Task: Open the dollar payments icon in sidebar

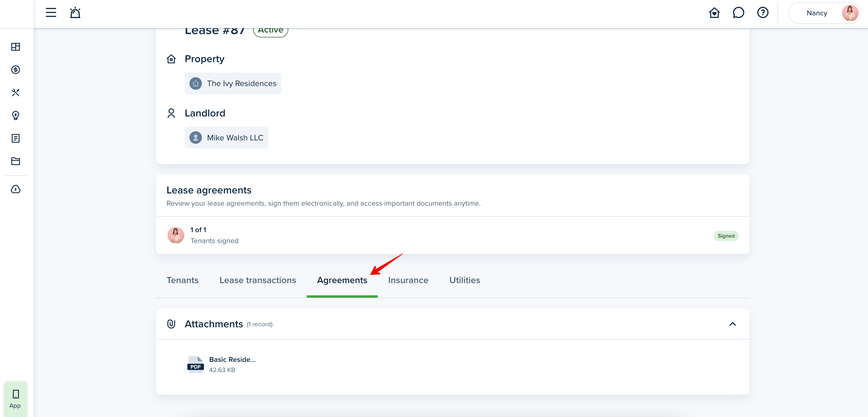Action: 16,70
